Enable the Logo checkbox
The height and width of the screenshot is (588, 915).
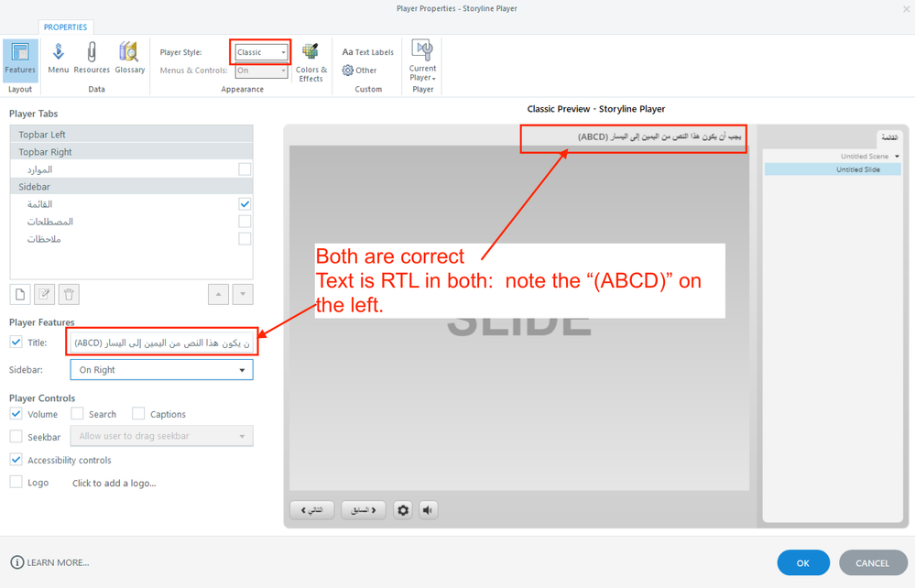tap(16, 483)
